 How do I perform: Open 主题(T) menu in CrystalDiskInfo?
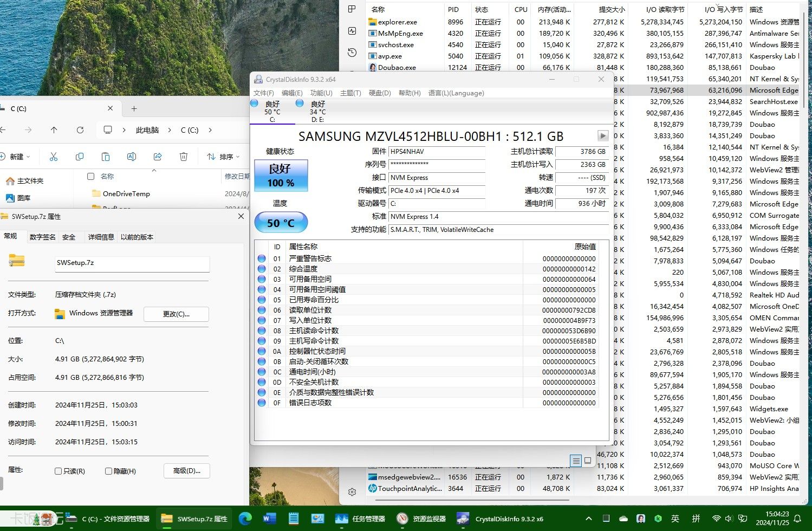[350, 93]
